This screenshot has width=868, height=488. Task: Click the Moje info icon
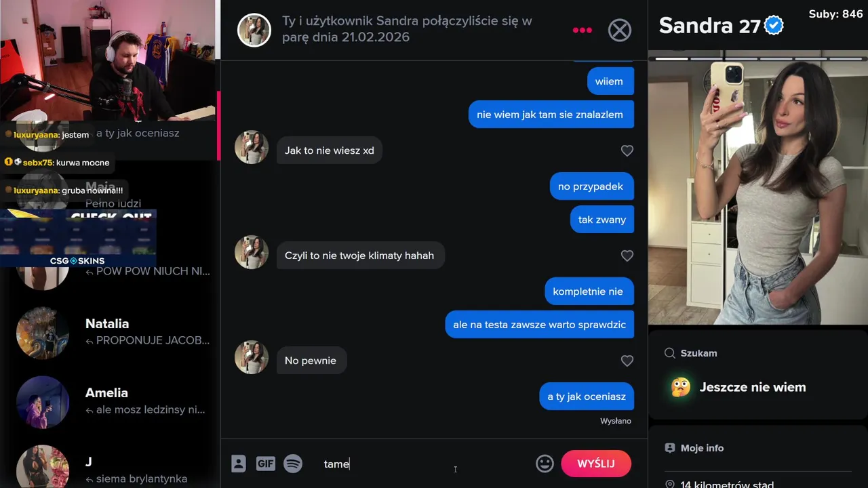670,448
